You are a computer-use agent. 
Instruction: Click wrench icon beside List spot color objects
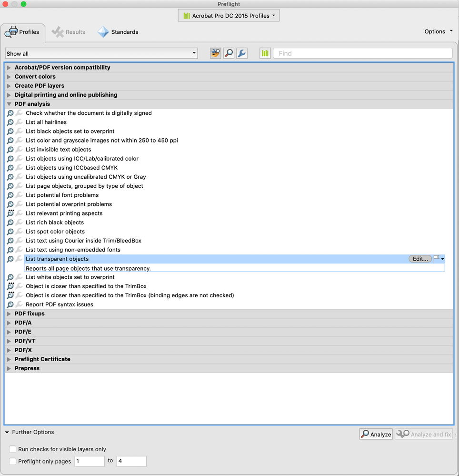19,231
